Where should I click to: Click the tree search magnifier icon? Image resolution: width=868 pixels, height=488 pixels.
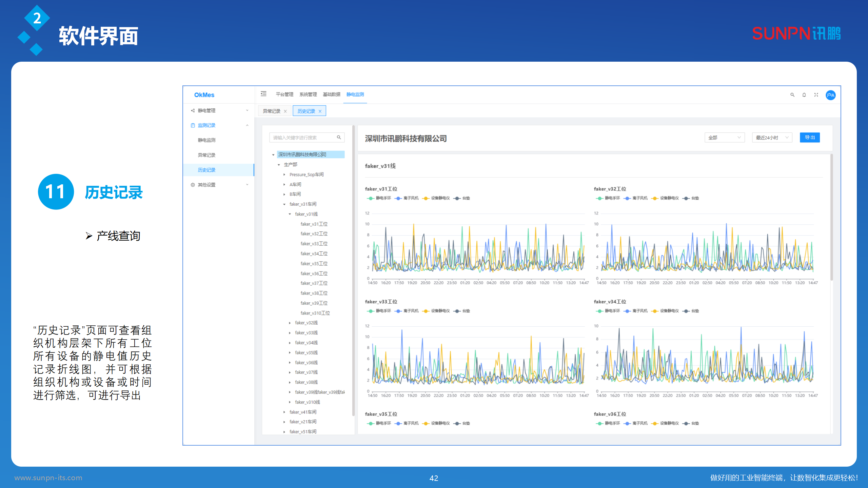(x=339, y=137)
